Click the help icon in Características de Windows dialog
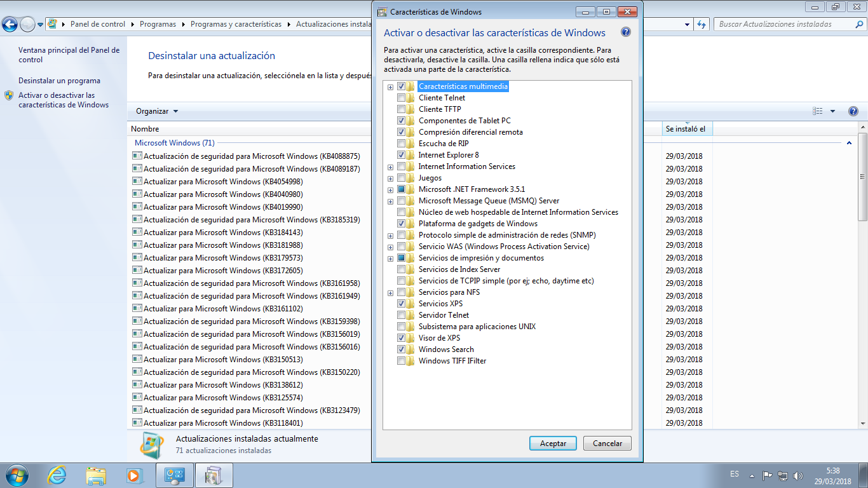Viewport: 868px width, 488px height. pyautogui.click(x=626, y=32)
